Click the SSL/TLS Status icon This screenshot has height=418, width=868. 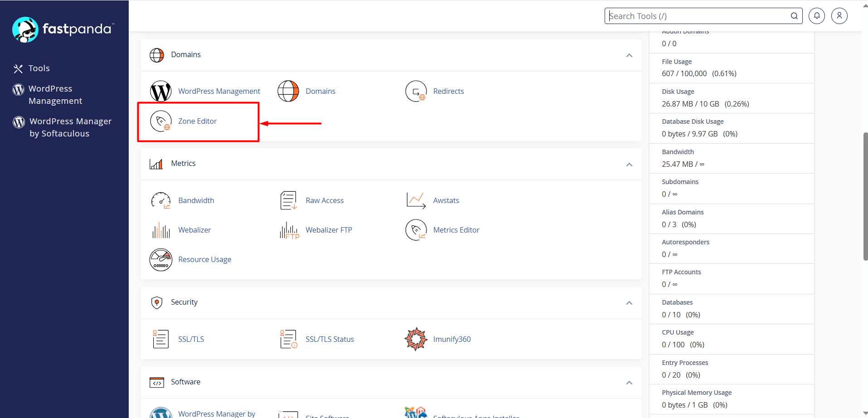288,339
